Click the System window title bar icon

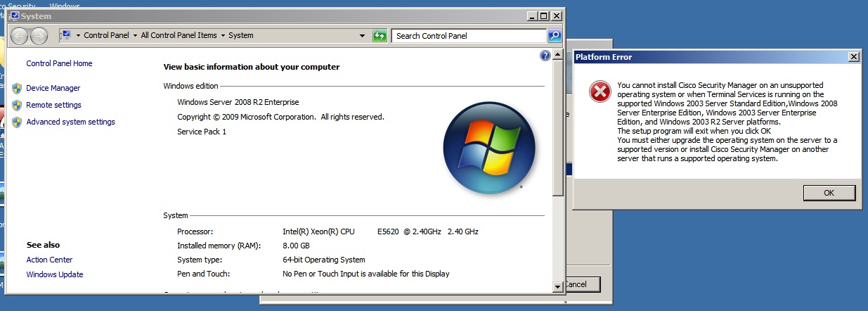[15, 15]
